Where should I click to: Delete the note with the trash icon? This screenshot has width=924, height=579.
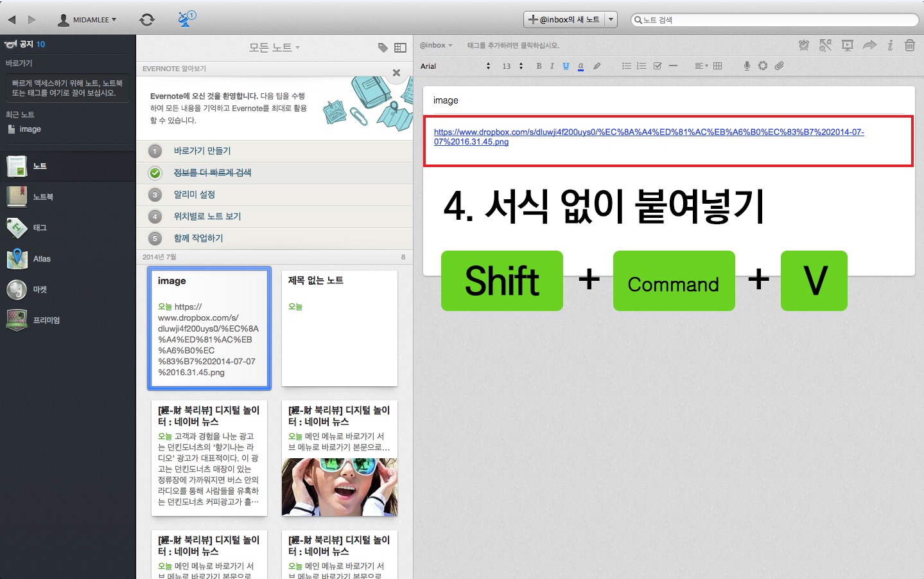910,45
